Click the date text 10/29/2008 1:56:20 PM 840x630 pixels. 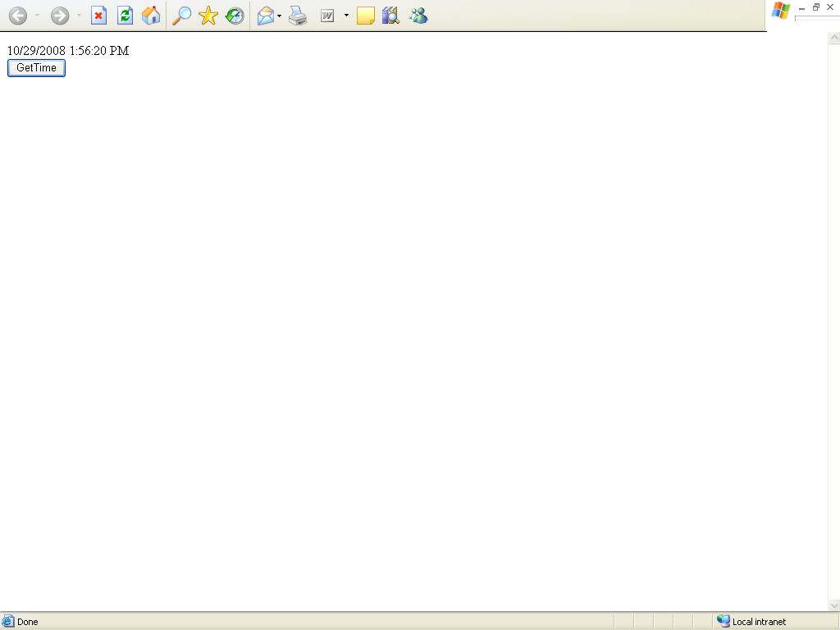(68, 50)
